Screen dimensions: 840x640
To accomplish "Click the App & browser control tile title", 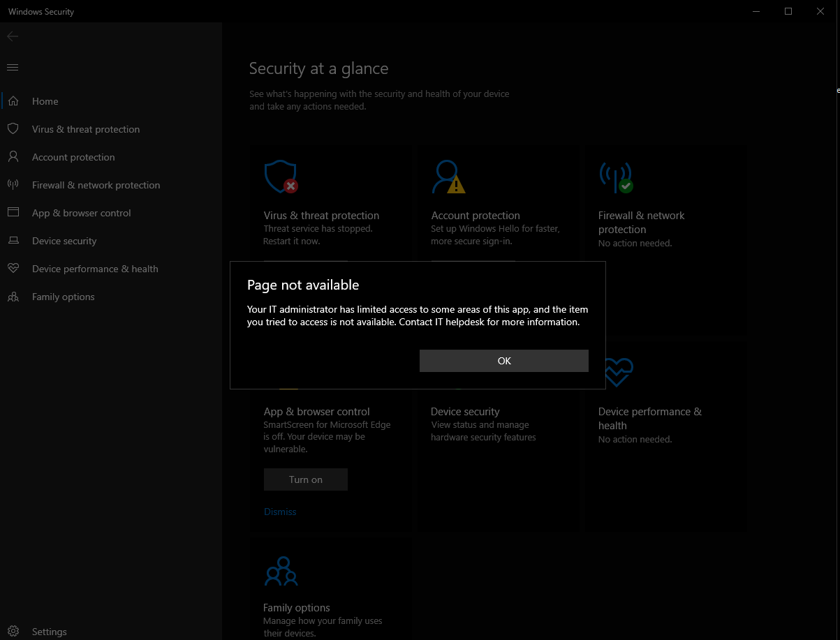I will [316, 412].
